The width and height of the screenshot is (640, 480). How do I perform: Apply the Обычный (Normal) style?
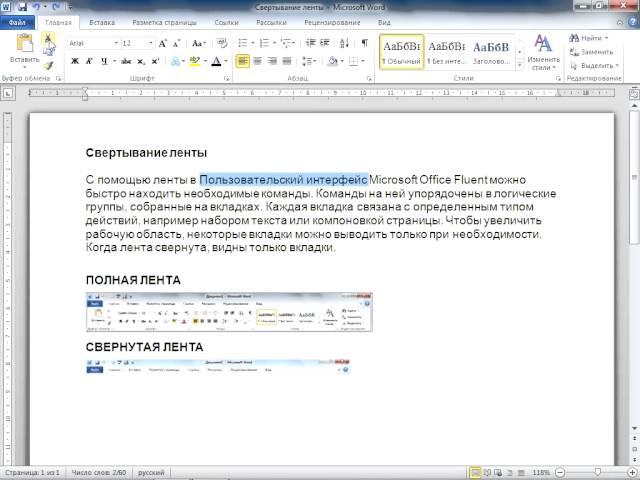[x=402, y=52]
